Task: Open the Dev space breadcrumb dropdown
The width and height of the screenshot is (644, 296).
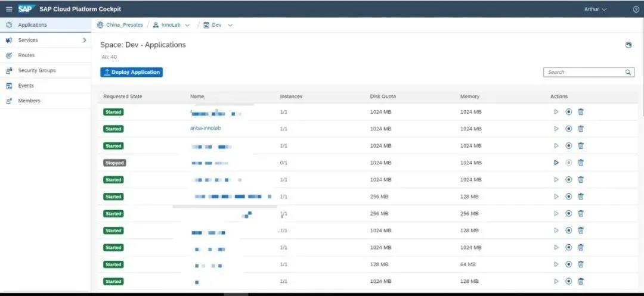Action: pos(230,26)
